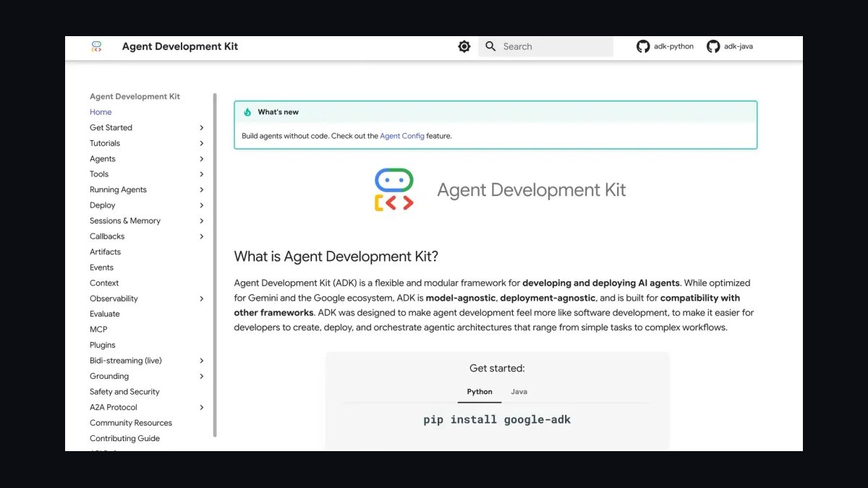Open the Context sidebar link
Image resolution: width=868 pixels, height=488 pixels.
tap(104, 283)
